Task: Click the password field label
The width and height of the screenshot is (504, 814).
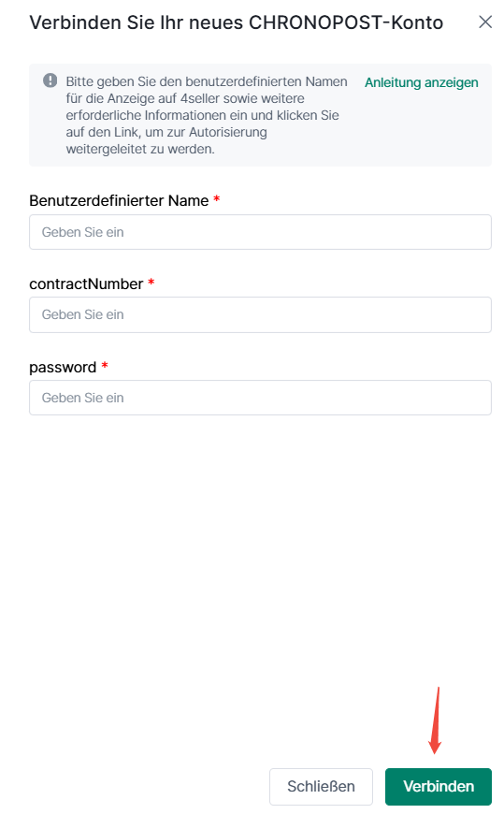Action: pos(63,367)
